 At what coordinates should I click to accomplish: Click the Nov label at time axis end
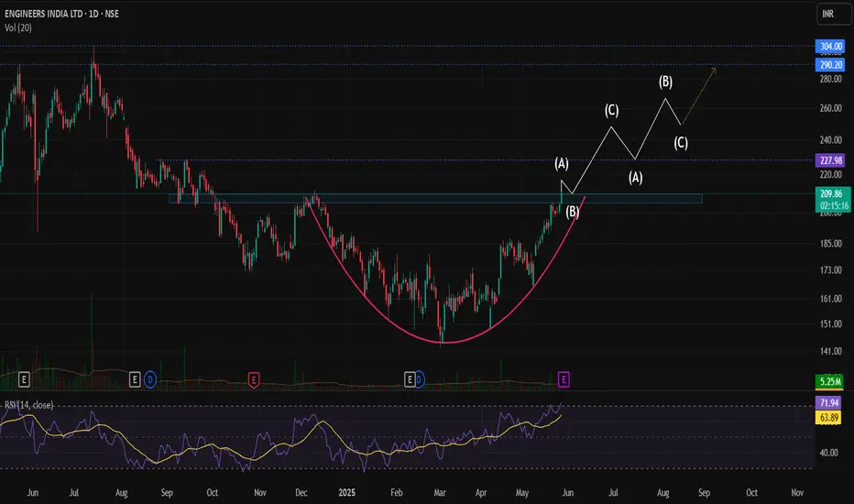[x=797, y=493]
